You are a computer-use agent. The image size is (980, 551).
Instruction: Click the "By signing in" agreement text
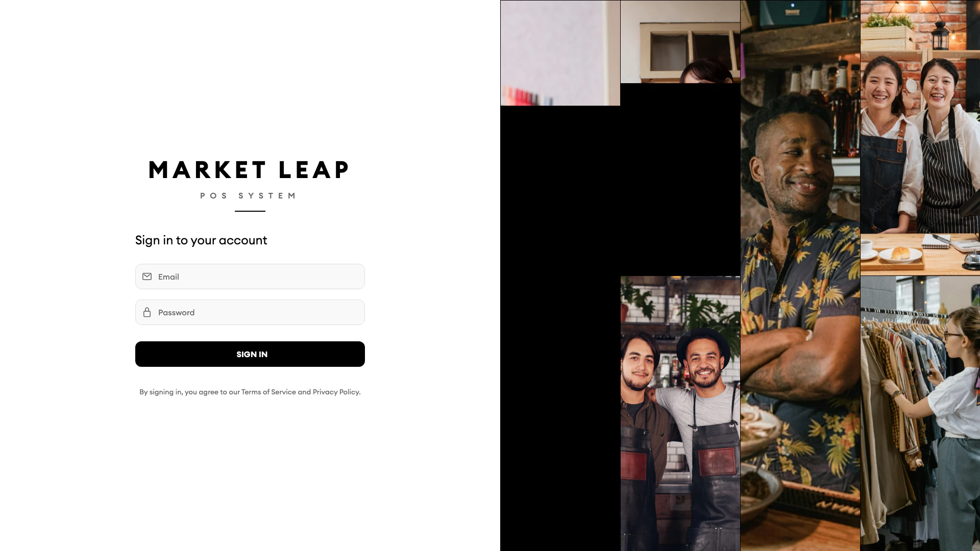click(x=250, y=392)
